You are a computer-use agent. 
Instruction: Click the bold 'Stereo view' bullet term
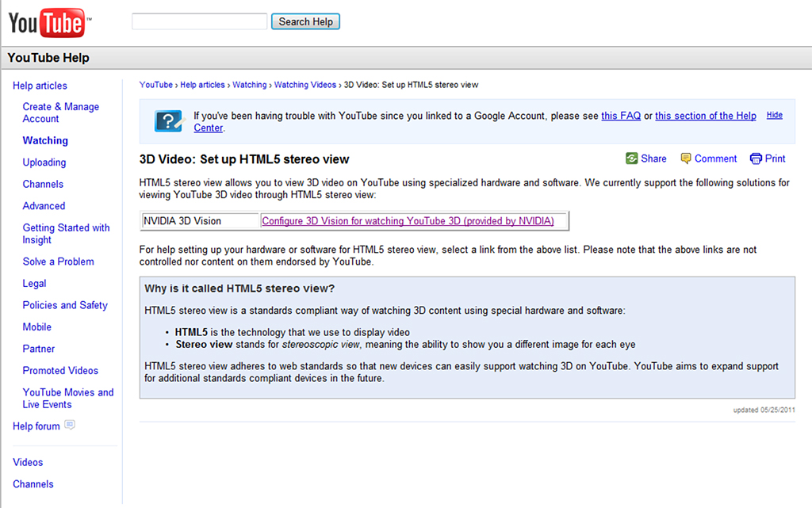(204, 345)
